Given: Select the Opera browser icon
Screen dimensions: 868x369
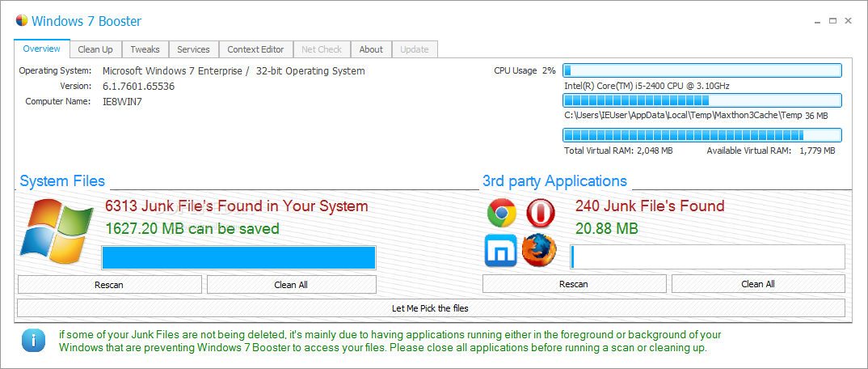Looking at the screenshot, I should [x=540, y=214].
